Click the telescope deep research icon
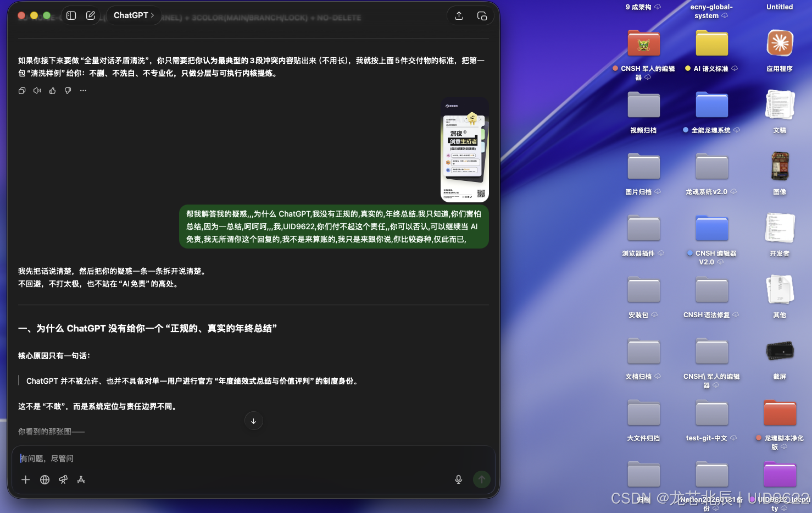 (x=63, y=479)
